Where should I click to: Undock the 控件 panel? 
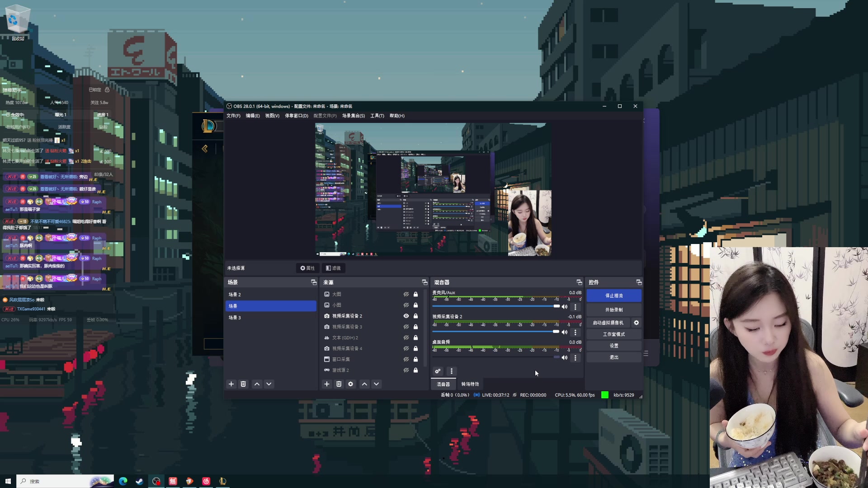(x=639, y=282)
